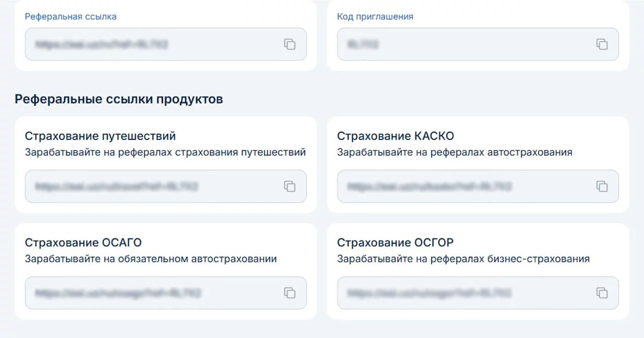Click the Страхование ОСГОР card title
The width and height of the screenshot is (644, 338).
click(x=395, y=243)
